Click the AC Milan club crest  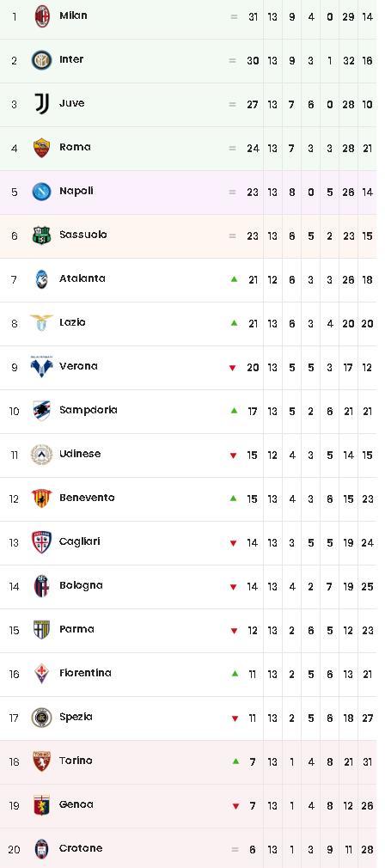click(42, 16)
